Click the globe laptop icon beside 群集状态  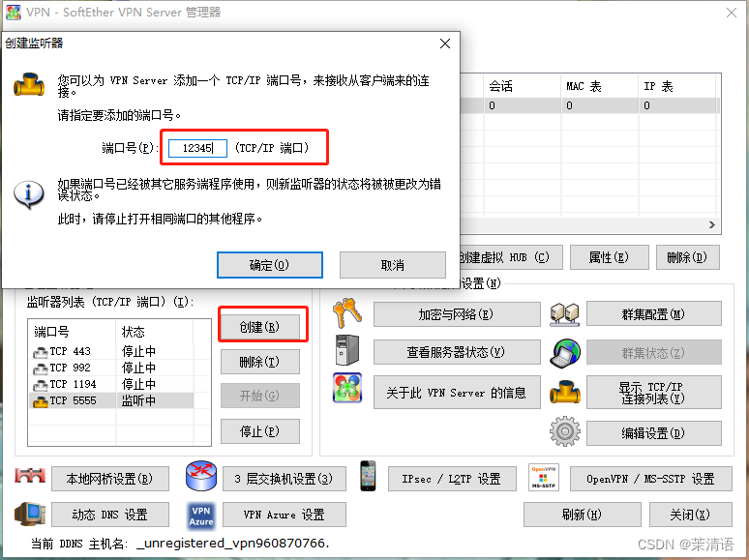[x=564, y=353]
